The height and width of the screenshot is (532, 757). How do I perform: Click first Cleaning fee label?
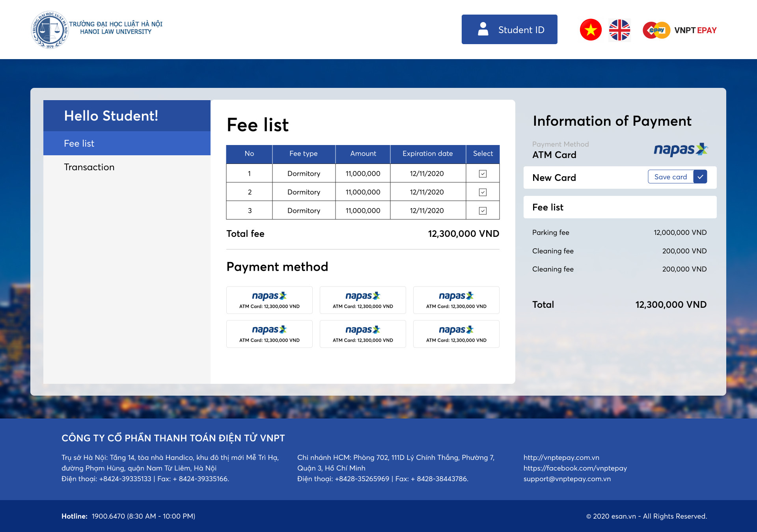[x=553, y=251]
